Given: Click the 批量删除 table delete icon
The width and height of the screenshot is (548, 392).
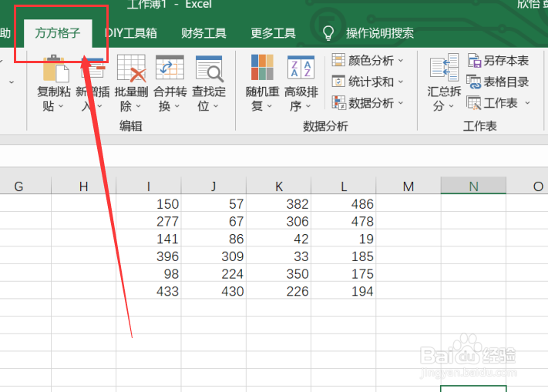Looking at the screenshot, I should click(131, 68).
